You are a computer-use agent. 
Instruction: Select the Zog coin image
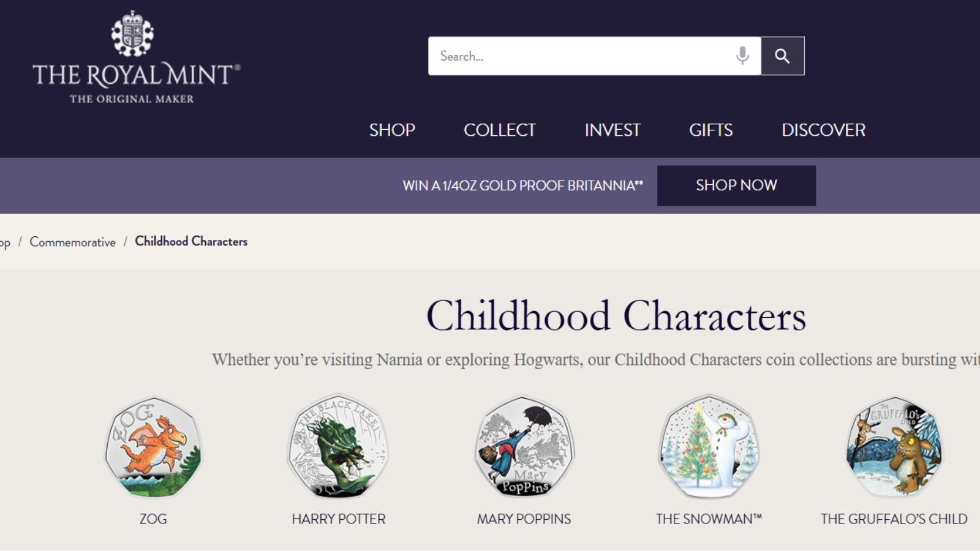point(153,446)
